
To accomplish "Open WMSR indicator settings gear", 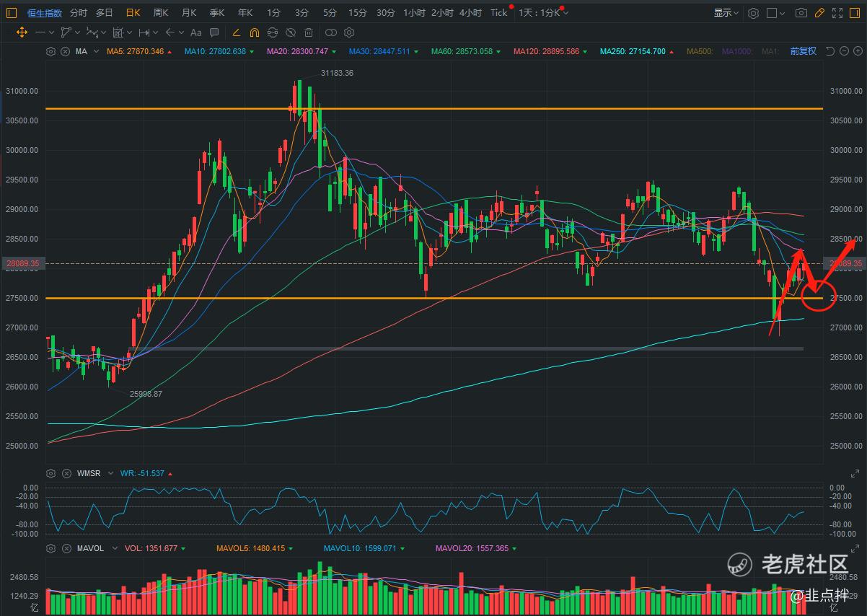I will tap(50, 473).
